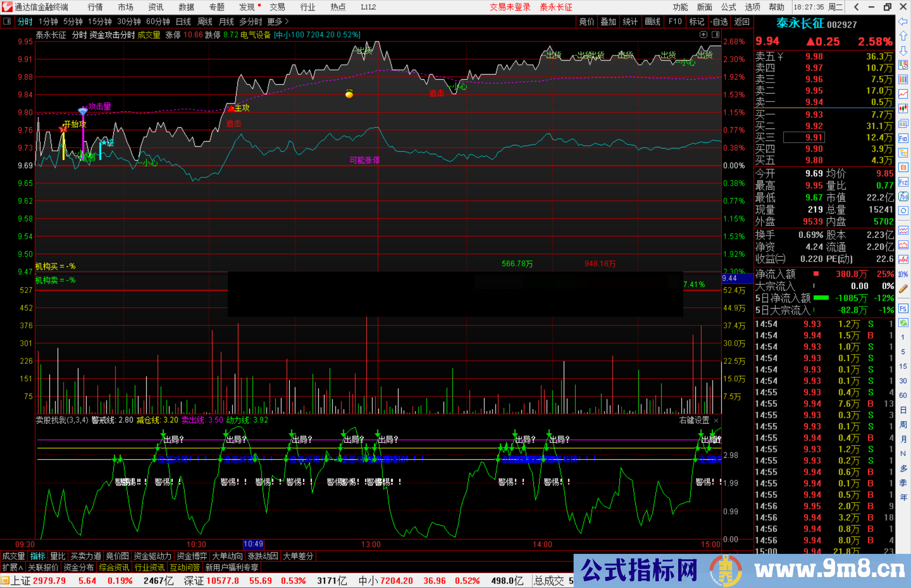
Task: Click the f(x) formula icon in sidebar
Action: point(903,196)
